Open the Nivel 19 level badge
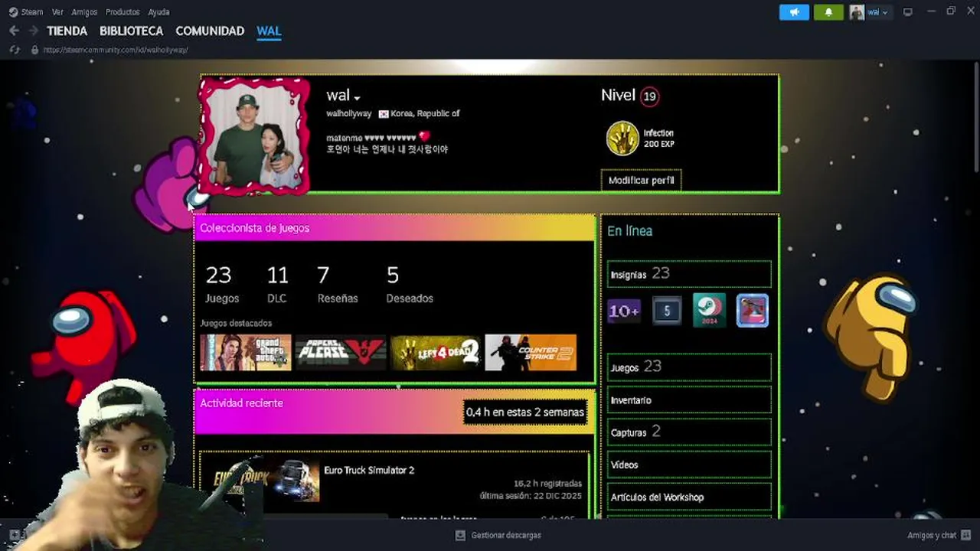Image resolution: width=980 pixels, height=551 pixels. click(649, 96)
